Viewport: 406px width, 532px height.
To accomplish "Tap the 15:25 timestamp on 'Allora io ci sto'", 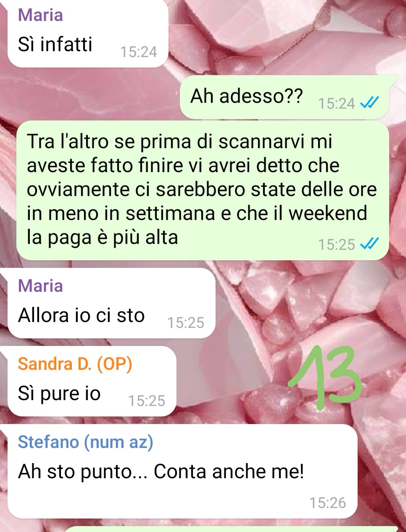I will point(185,323).
